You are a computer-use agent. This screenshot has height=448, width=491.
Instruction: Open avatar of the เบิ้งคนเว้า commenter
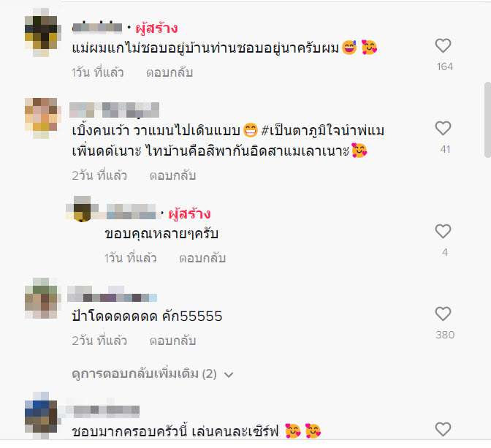coord(42,118)
